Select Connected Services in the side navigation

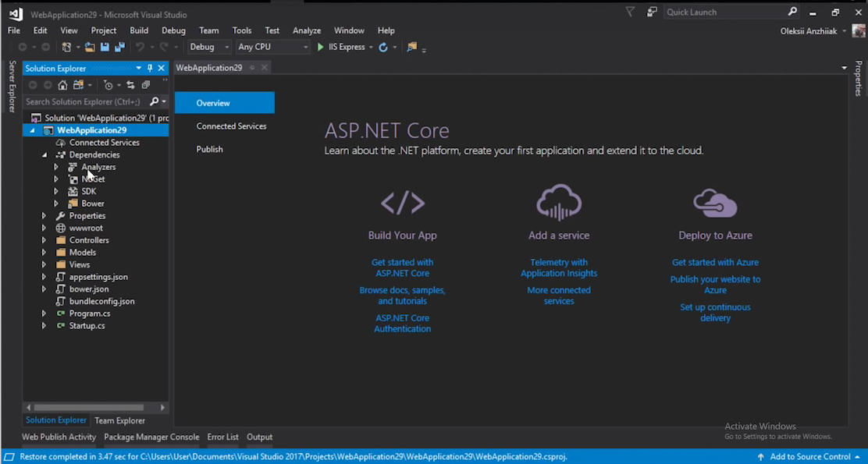231,126
